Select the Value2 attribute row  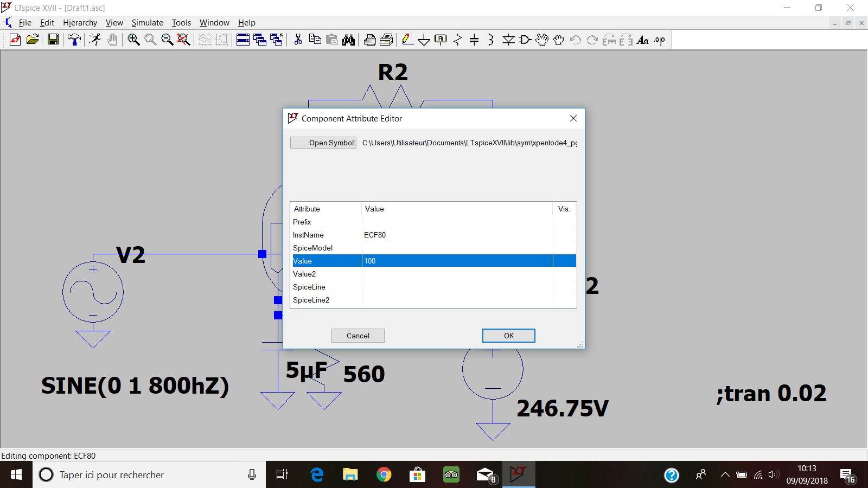click(433, 274)
